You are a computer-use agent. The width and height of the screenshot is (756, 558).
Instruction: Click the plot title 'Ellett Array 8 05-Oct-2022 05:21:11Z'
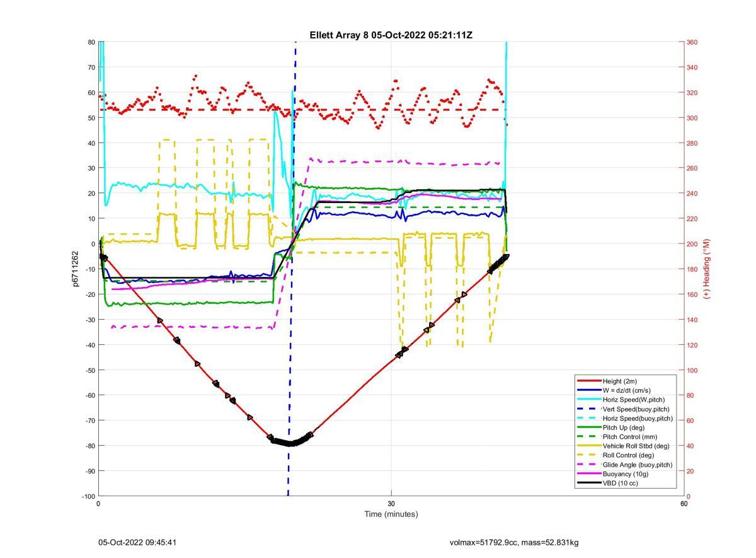point(391,35)
